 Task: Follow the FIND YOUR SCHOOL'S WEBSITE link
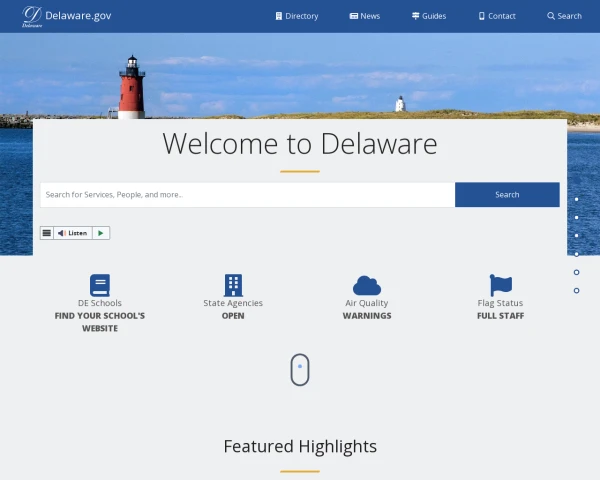(x=100, y=322)
